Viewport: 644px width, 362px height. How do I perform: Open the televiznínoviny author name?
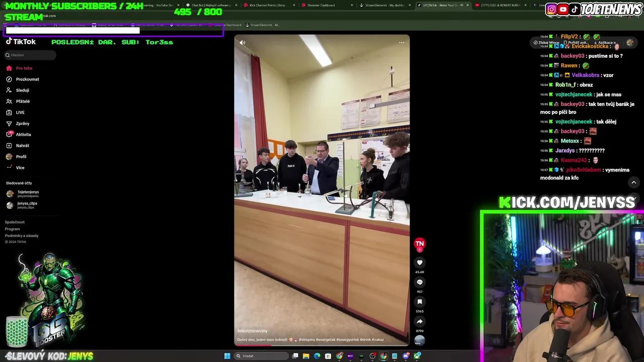[x=253, y=331]
